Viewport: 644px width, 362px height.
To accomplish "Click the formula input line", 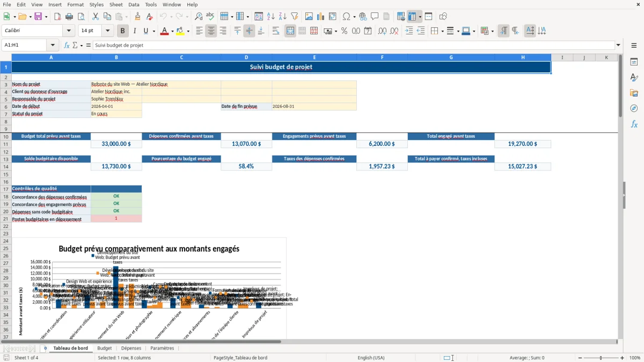I will [353, 45].
